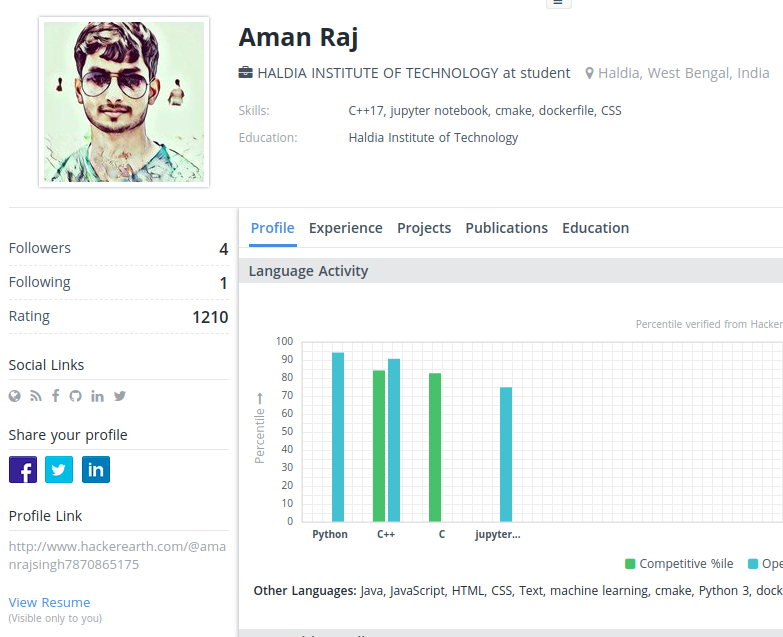Click the Python label on chart axis
The height and width of the screenshot is (637, 783).
coord(330,534)
